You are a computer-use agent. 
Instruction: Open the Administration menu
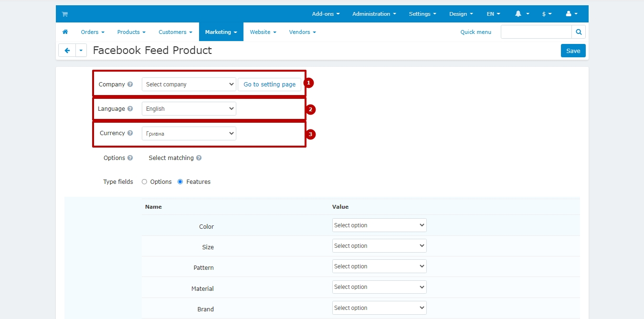[x=374, y=14]
